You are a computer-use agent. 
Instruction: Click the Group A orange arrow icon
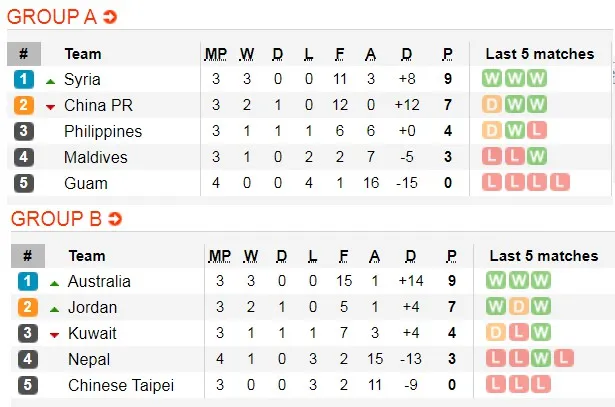click(x=109, y=16)
